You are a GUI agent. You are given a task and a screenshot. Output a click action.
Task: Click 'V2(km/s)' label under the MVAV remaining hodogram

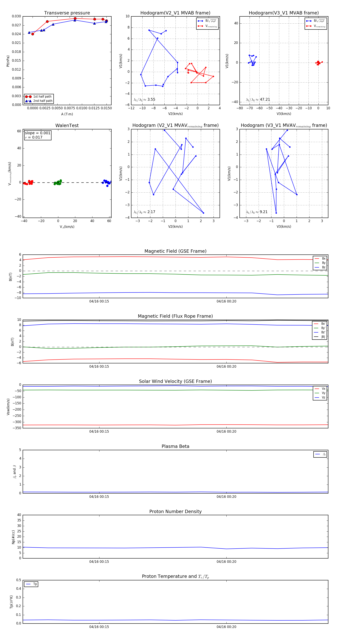click(x=175, y=227)
